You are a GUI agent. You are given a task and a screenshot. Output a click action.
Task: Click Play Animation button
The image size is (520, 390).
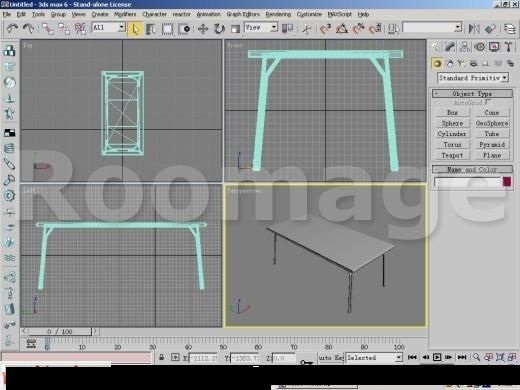coord(437,357)
